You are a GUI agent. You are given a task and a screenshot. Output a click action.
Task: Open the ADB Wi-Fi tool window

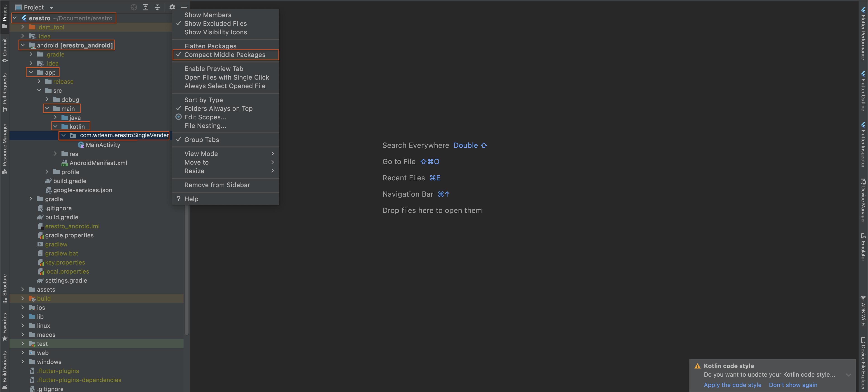pos(863,311)
